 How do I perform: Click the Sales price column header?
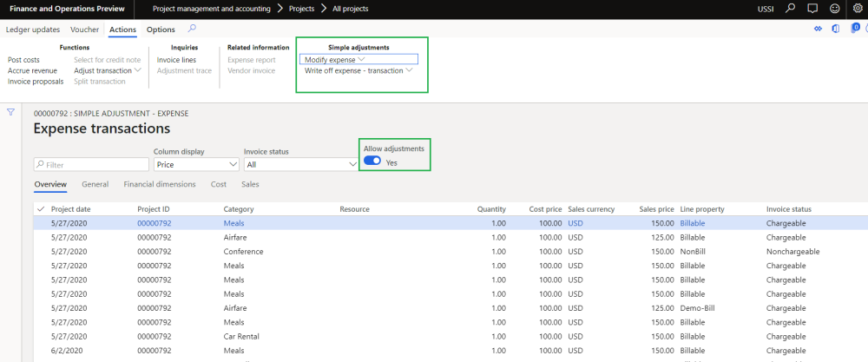point(656,209)
